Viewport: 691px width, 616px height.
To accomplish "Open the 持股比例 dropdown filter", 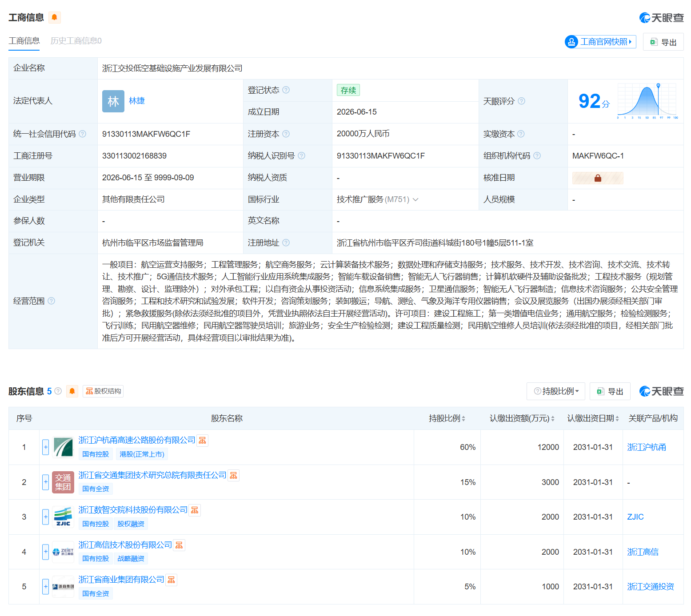I will click(x=556, y=391).
